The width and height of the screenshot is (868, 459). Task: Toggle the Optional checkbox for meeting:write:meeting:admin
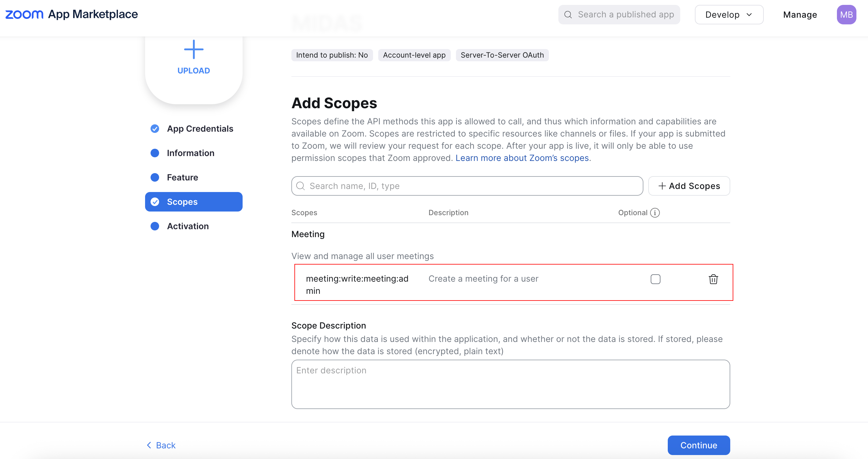tap(655, 279)
